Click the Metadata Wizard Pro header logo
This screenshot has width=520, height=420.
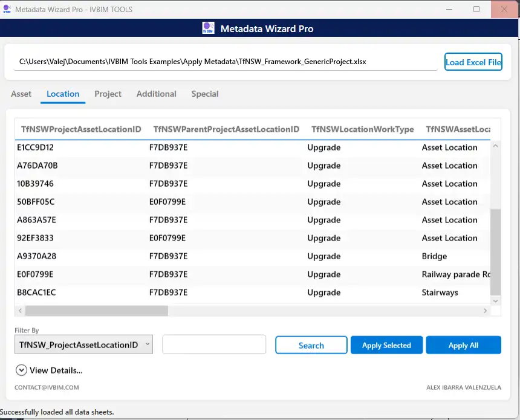tap(209, 28)
